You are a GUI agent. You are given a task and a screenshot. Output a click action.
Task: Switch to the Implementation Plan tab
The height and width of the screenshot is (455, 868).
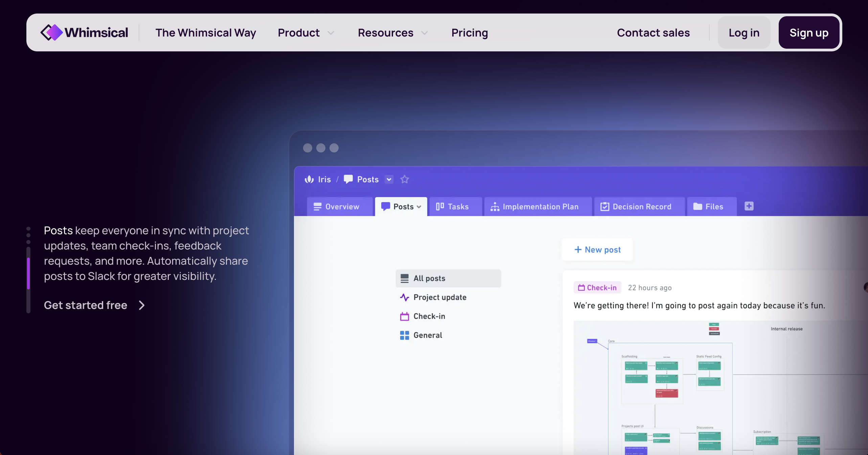[538, 207]
